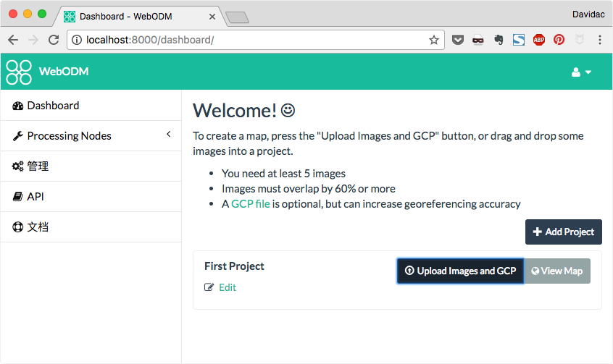The height and width of the screenshot is (364, 613).
Task: Open the 文档 documentation item
Action: [91, 227]
